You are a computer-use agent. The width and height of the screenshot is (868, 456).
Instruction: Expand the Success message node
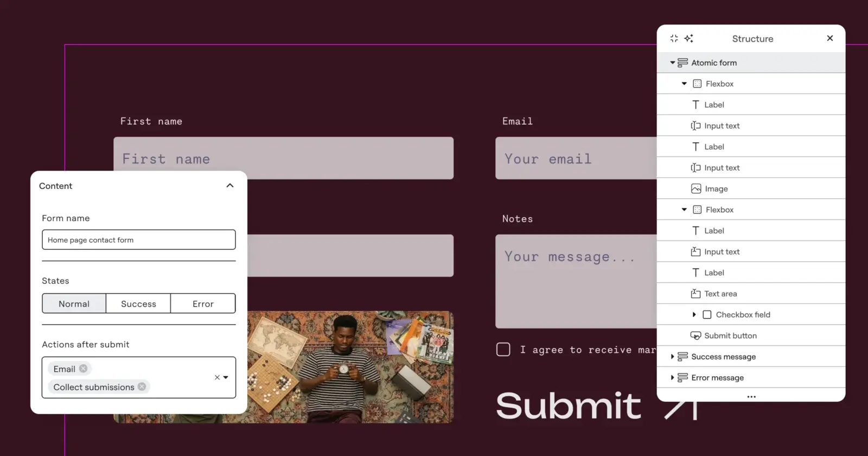point(672,357)
